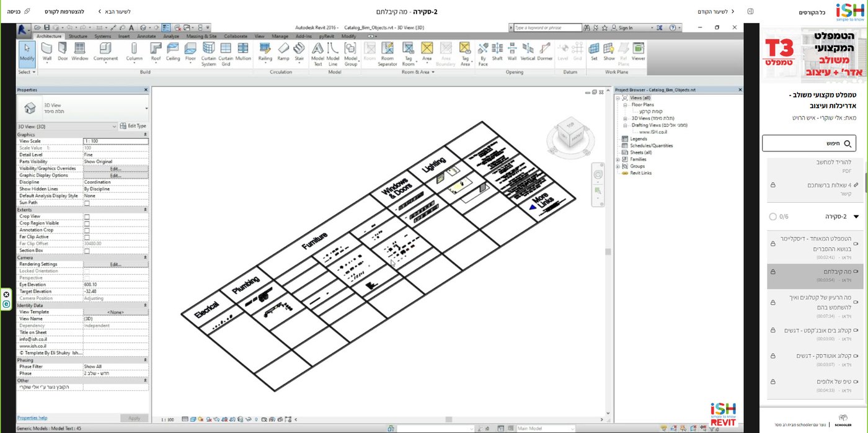Click the View Template None button
Screen dimensions: 868x433
[x=116, y=312]
